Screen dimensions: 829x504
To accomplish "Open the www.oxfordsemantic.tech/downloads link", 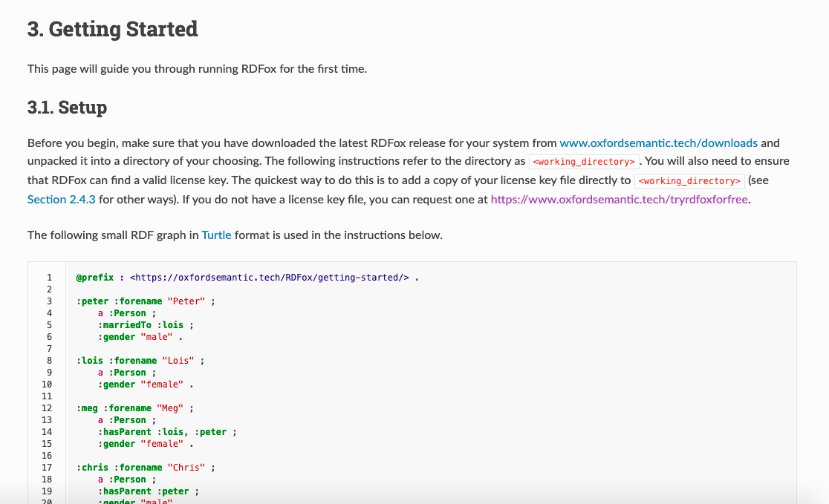I will point(658,143).
